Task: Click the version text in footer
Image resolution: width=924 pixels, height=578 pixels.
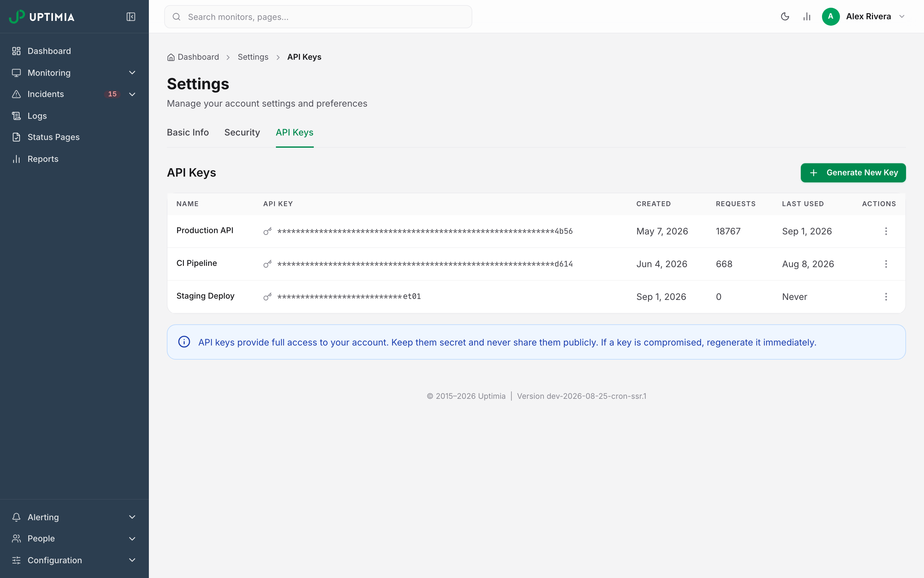Action: pyautogui.click(x=581, y=396)
